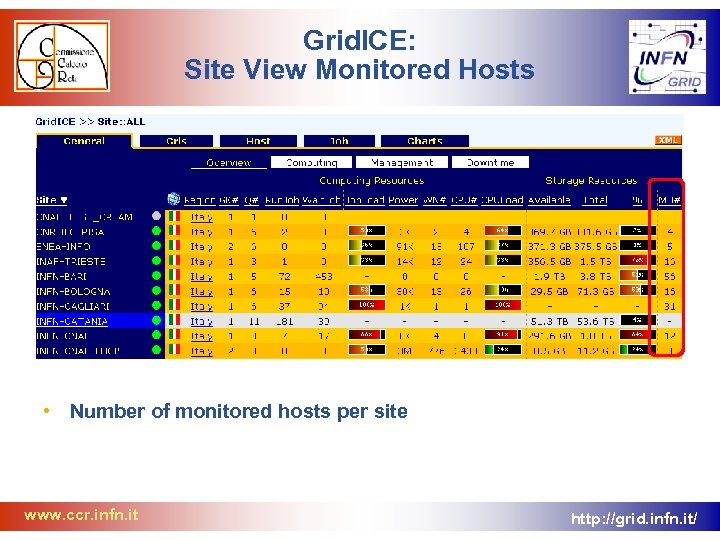Sort by the monitored hosts column header
720x540 pixels.
point(669,200)
